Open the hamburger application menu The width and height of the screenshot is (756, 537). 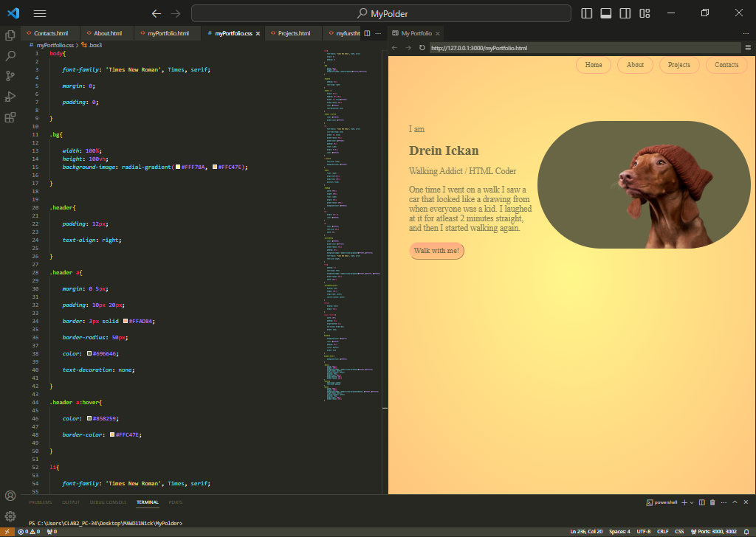pyautogui.click(x=40, y=13)
